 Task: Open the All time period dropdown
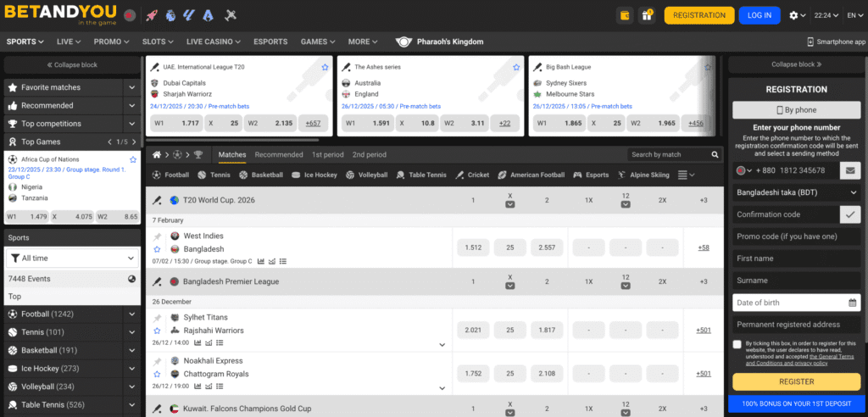(x=72, y=258)
